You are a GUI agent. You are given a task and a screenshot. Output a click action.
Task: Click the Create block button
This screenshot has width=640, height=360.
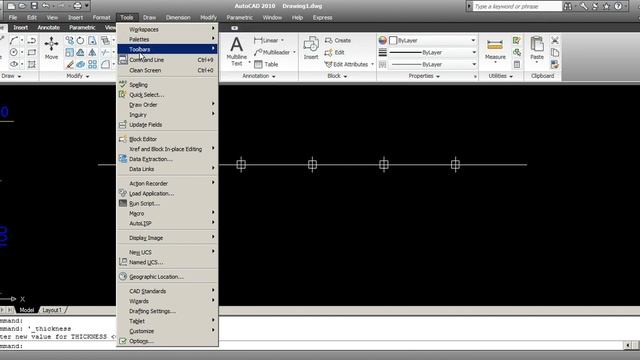338,40
